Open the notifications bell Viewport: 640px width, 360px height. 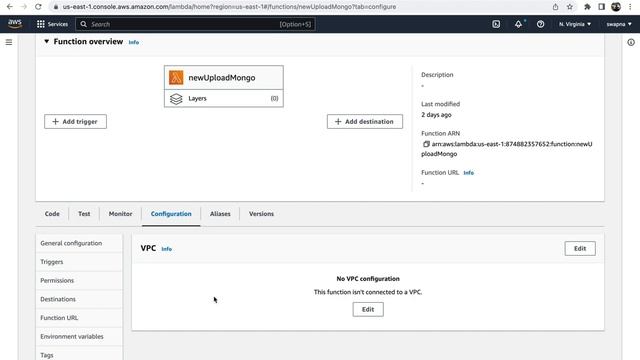click(x=518, y=24)
